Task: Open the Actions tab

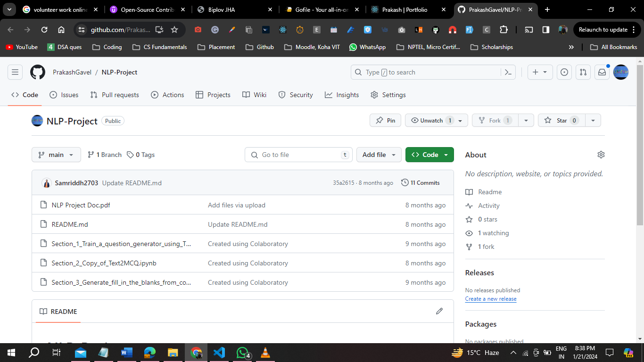Action: pyautogui.click(x=167, y=95)
